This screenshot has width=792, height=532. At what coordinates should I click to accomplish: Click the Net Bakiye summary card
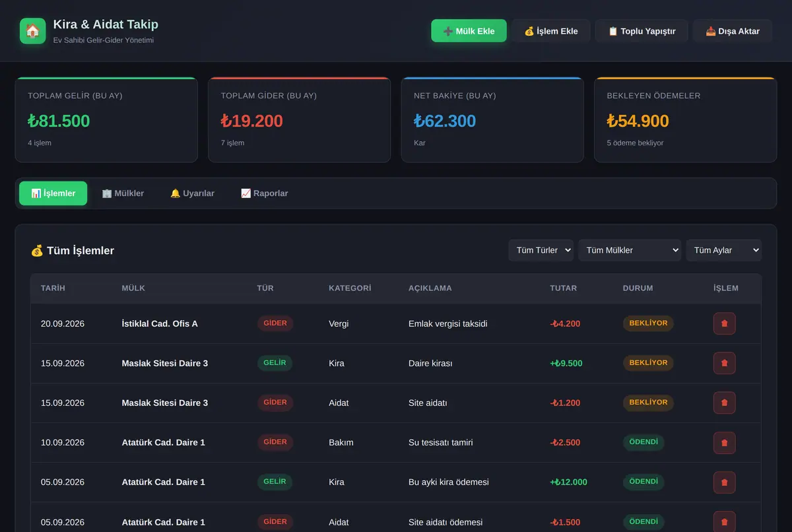pyautogui.click(x=492, y=119)
